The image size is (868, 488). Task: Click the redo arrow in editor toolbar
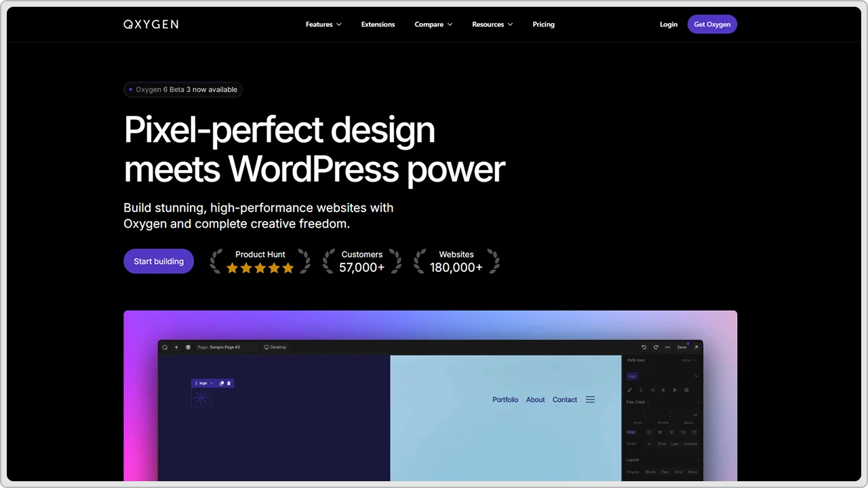tap(656, 347)
